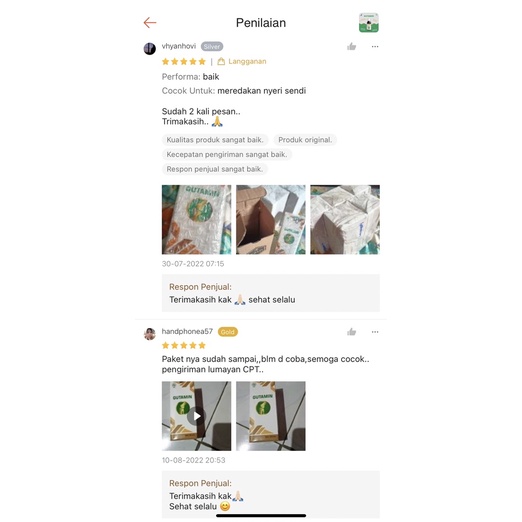Open more options for vhyanhovi's review
The height and width of the screenshot is (522, 522).
[375, 47]
